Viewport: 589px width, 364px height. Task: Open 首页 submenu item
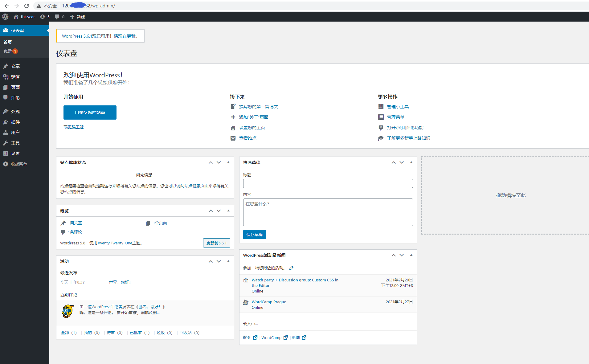8,42
